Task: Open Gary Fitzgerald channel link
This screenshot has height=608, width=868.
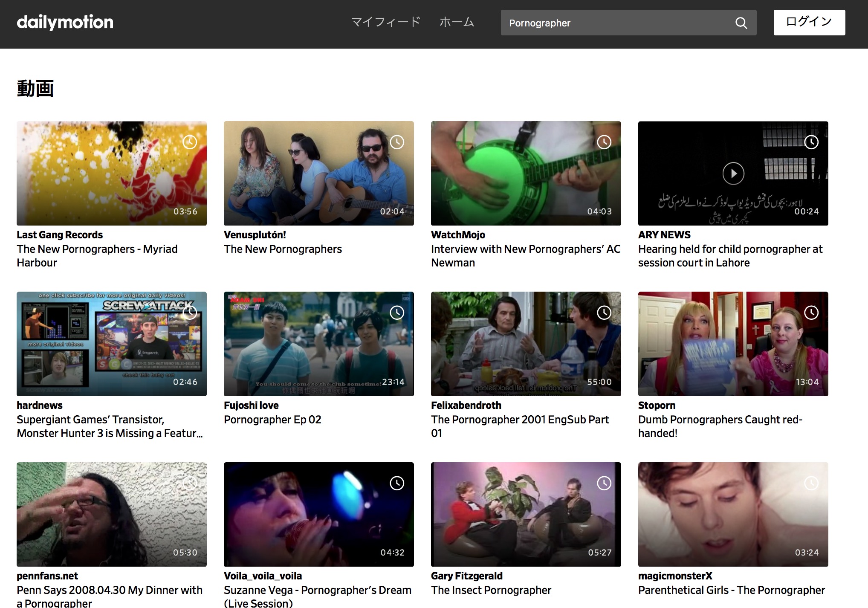Action: pos(467,576)
